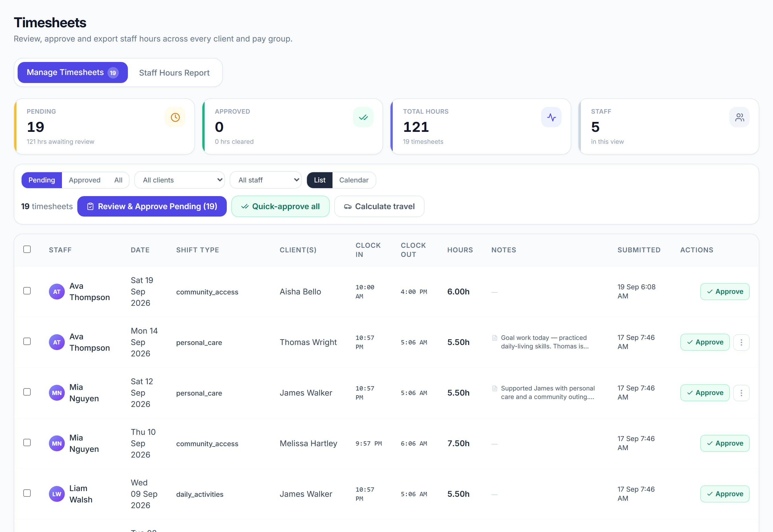Check the Liam Walsh Wed 09 Sep row

[27, 493]
